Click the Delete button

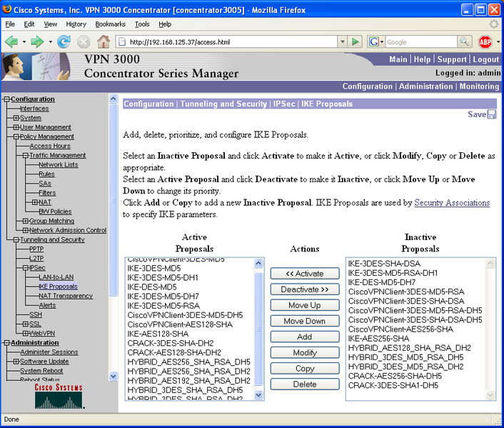(x=305, y=384)
